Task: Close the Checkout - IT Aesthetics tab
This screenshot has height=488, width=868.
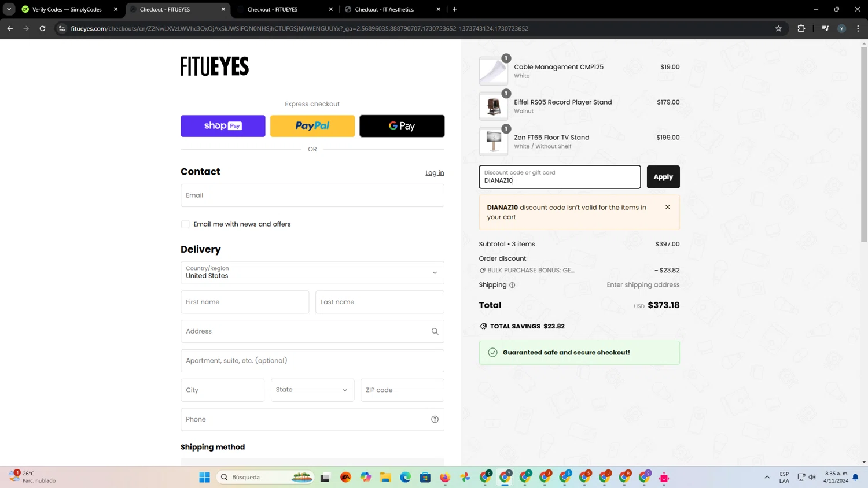Action: tap(439, 9)
